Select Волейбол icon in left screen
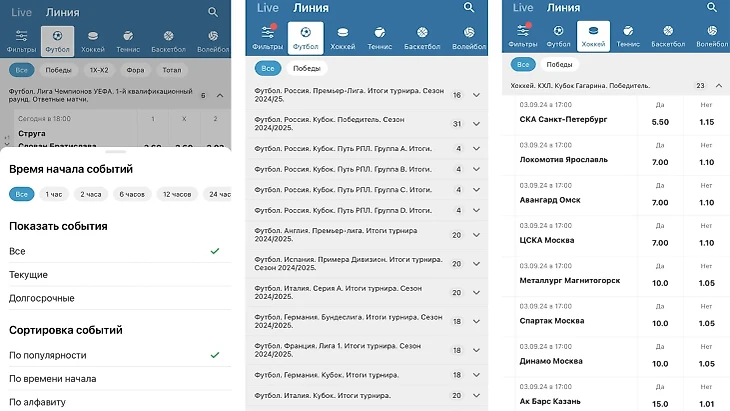 pos(213,41)
